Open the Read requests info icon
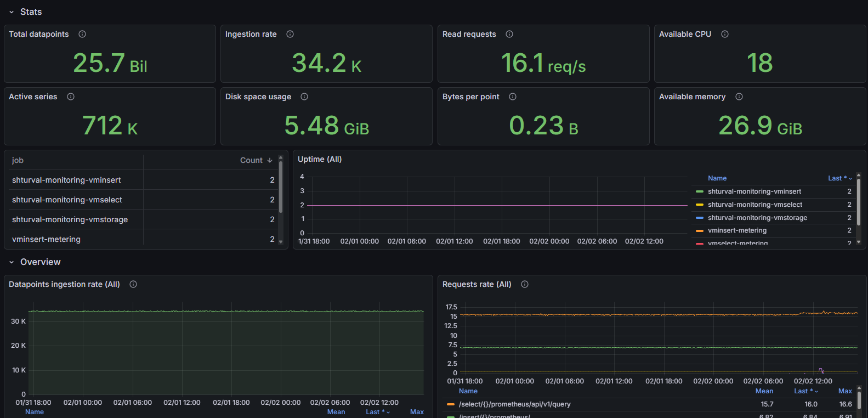The height and width of the screenshot is (418, 868). [x=509, y=34]
